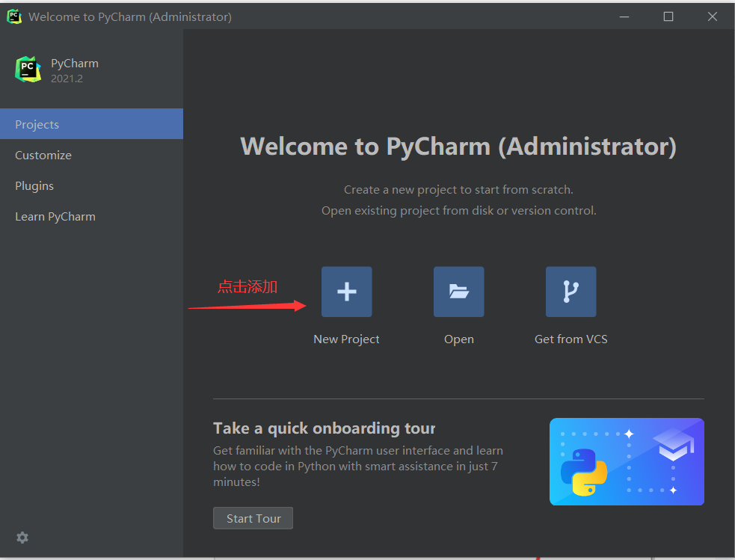Click the New Project plus icon
This screenshot has width=735, height=560.
[x=346, y=292]
